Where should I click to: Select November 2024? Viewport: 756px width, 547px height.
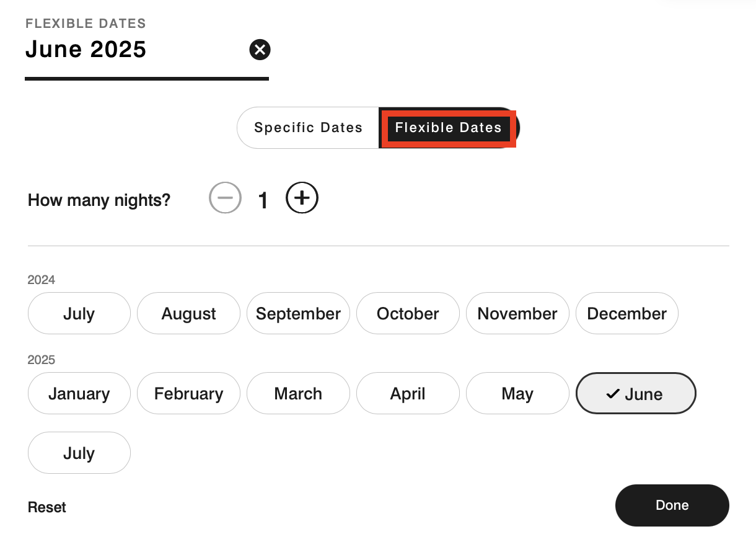point(517,313)
